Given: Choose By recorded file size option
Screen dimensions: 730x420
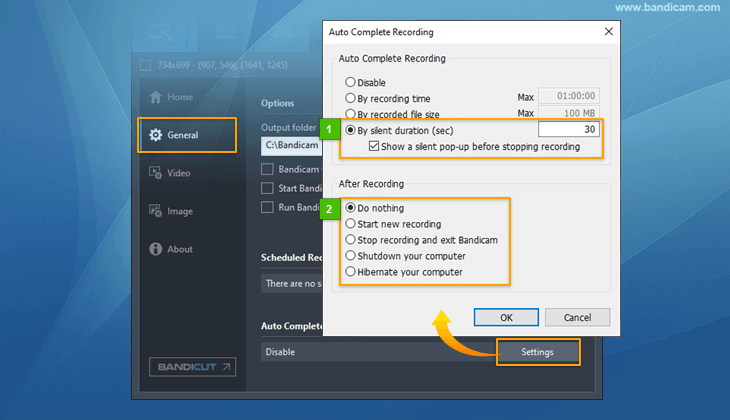Looking at the screenshot, I should pyautogui.click(x=350, y=114).
